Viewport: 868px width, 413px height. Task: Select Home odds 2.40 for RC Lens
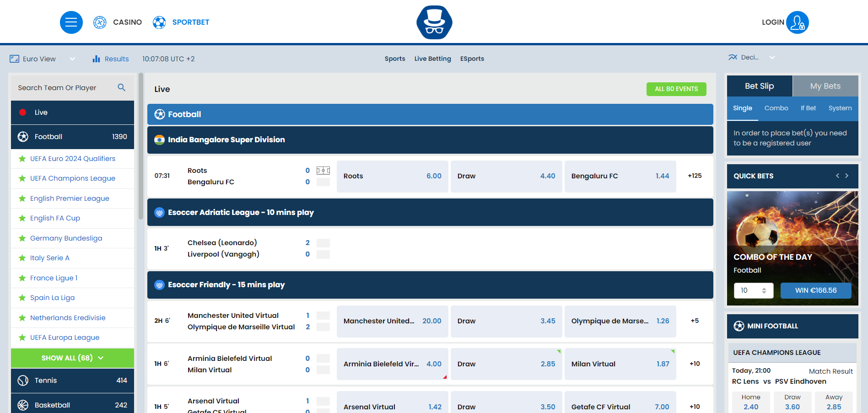click(x=751, y=402)
